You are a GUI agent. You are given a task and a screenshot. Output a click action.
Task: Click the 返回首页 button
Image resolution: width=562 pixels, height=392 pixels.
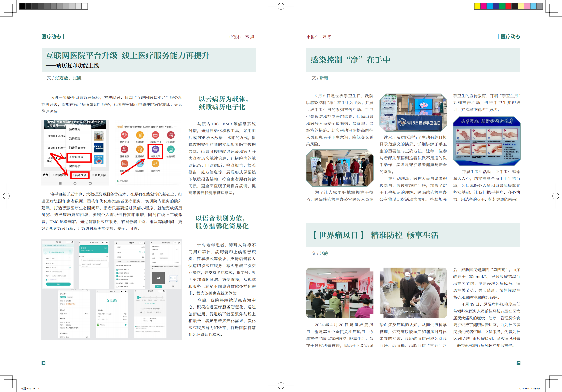tap(150, 312)
